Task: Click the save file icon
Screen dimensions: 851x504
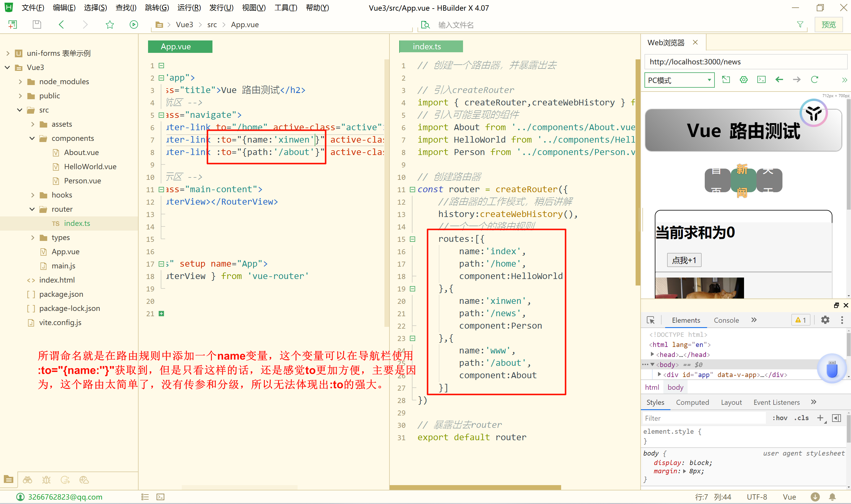Action: coord(37,25)
